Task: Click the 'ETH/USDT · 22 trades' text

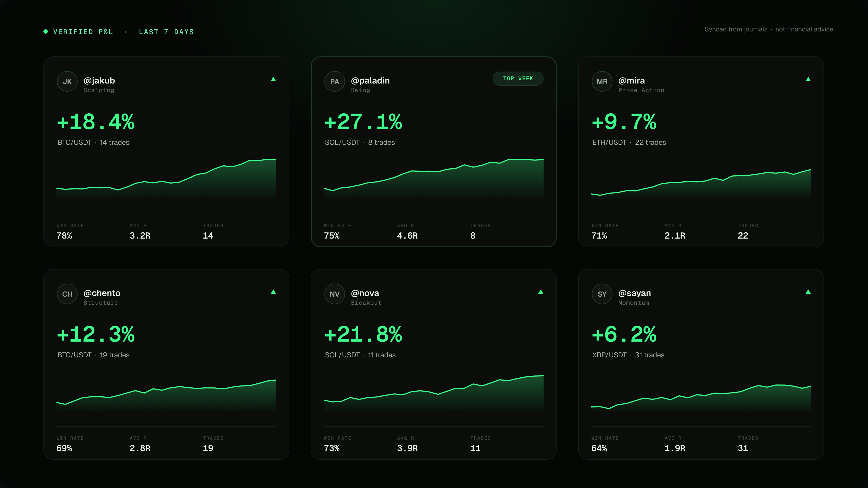Action: point(629,142)
